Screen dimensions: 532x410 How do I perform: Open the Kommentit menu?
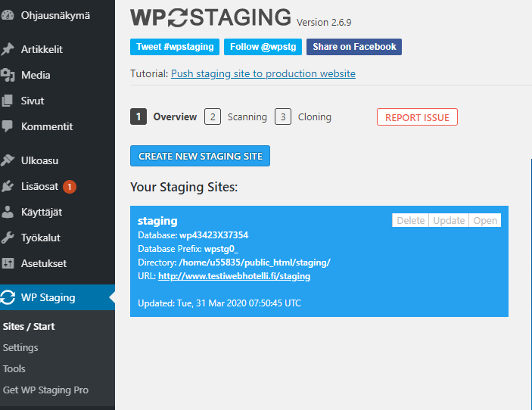[47, 126]
